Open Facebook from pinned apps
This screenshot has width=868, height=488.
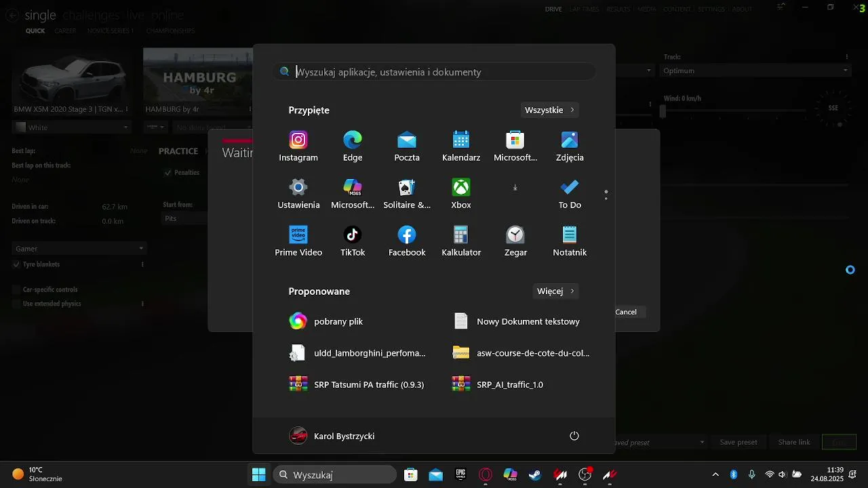[x=407, y=241]
